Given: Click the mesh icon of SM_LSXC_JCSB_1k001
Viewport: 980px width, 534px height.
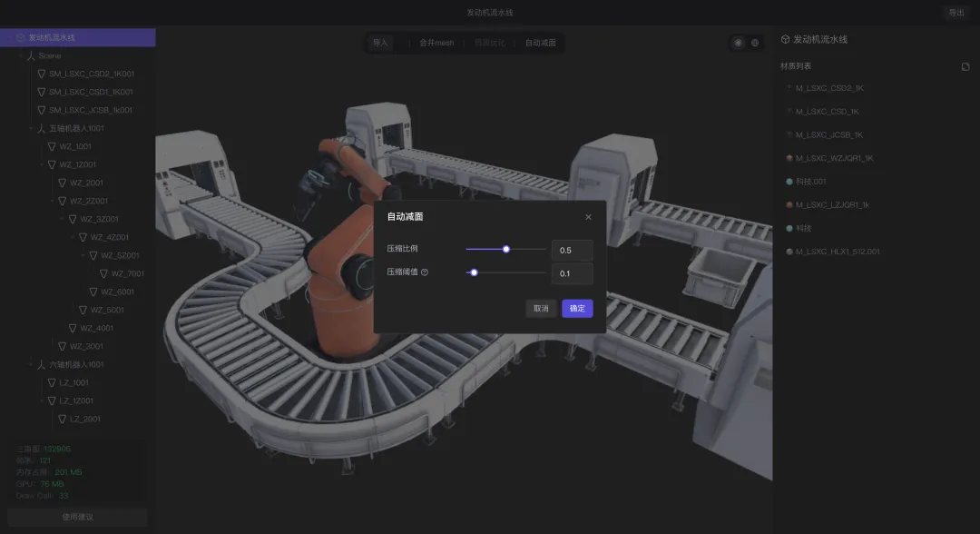Looking at the screenshot, I should tap(41, 110).
